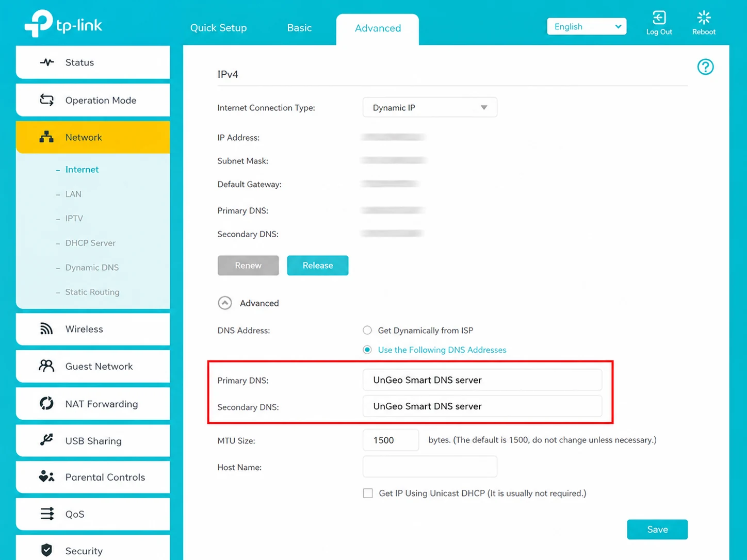Click the Secondary DNS input field
Screen dimensions: 747x560
482,406
